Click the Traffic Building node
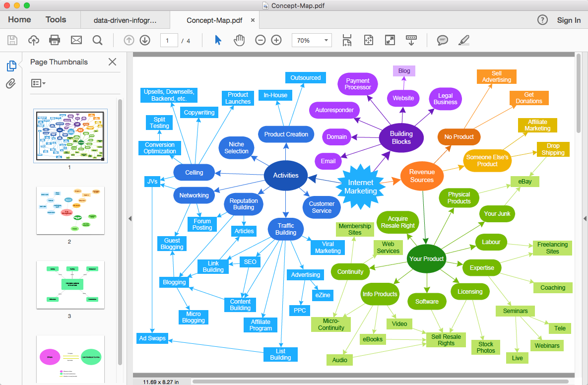This screenshot has width=588, height=385. click(286, 229)
